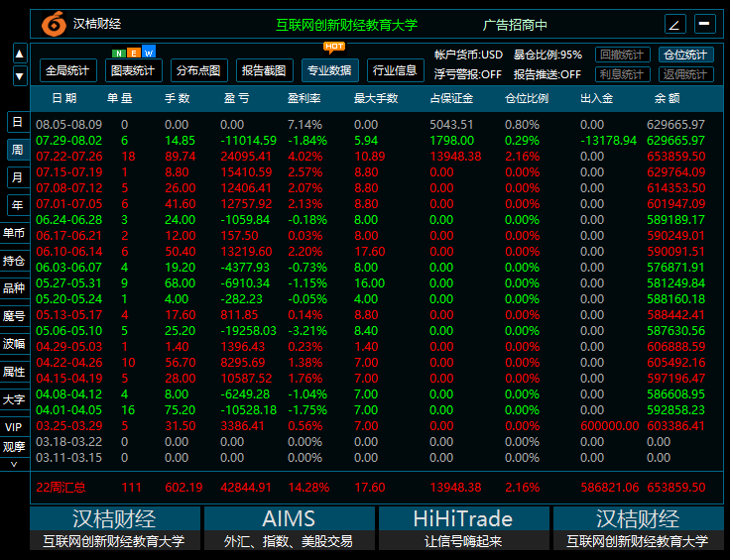Click the HOT badge above 专业数据
730x560 pixels.
(334, 47)
